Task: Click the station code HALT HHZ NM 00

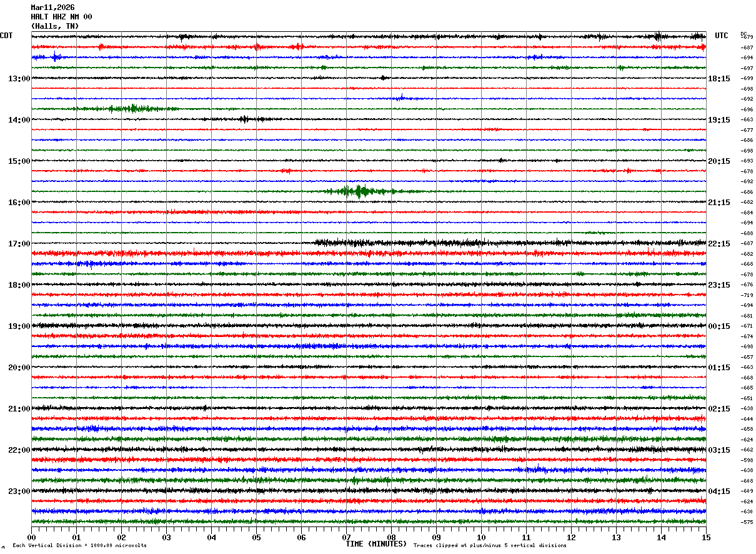Action: tap(61, 17)
